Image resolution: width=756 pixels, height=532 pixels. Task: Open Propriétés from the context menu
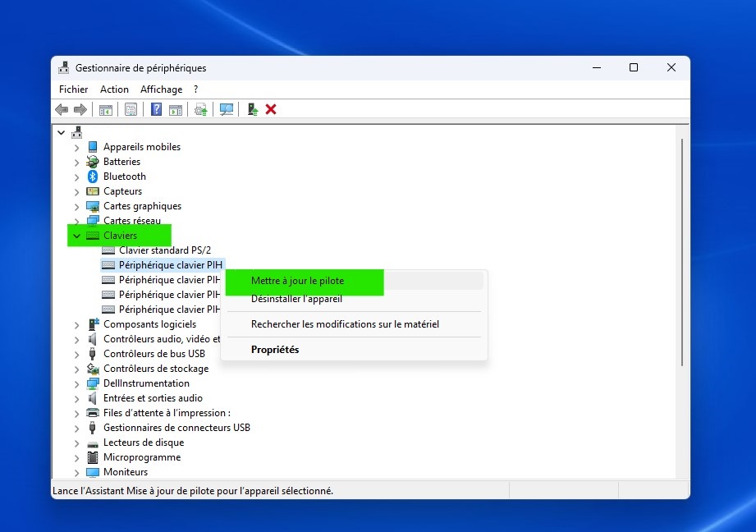[275, 350]
